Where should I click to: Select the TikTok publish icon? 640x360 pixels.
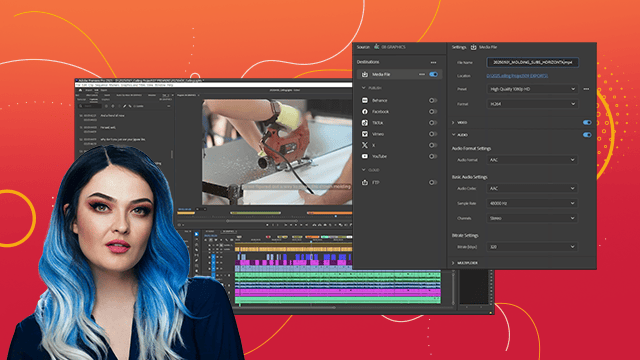[364, 122]
